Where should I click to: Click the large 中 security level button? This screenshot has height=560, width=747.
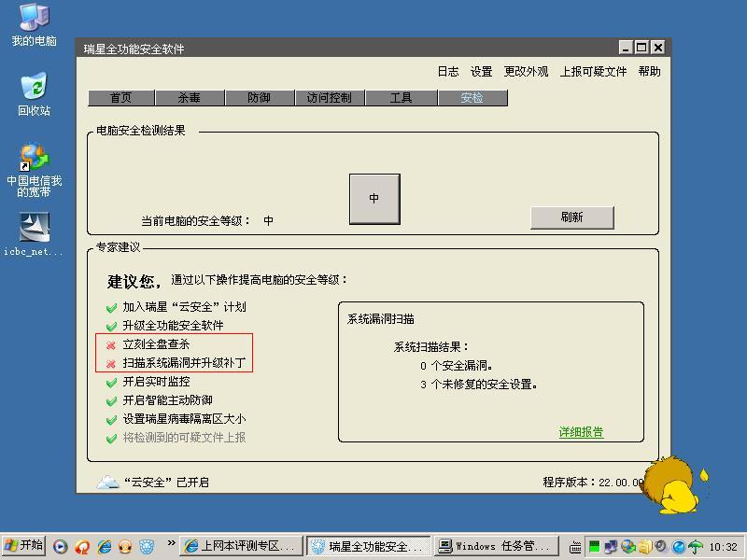[374, 199]
